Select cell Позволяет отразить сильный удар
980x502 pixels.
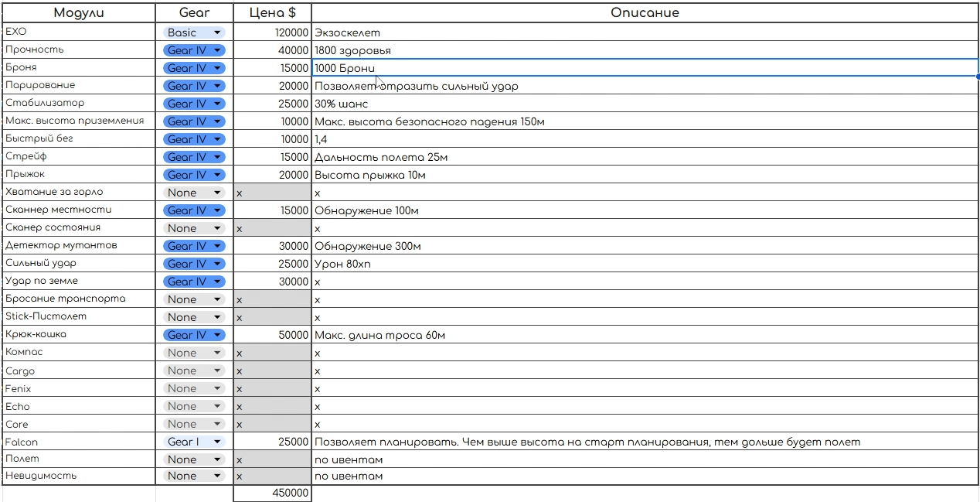point(645,86)
